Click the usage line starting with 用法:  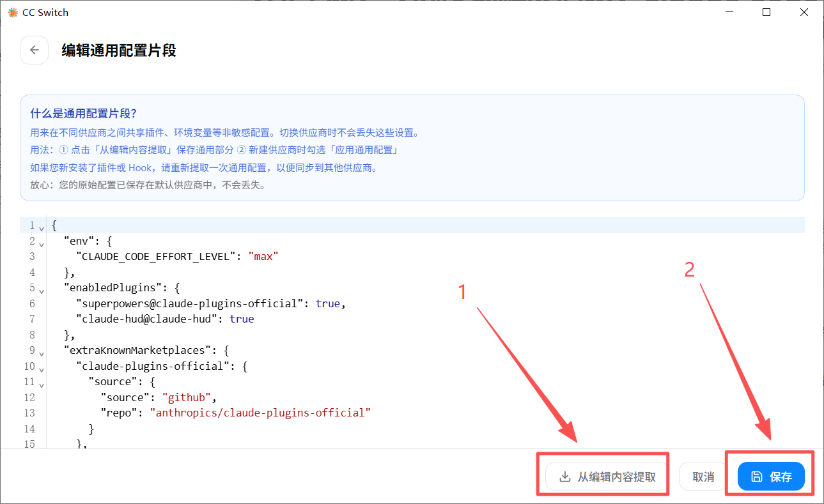tap(215, 150)
